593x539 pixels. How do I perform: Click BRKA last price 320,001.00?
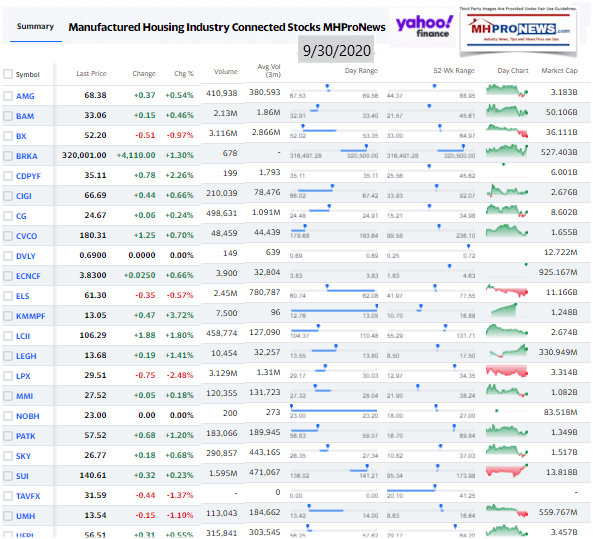[84, 155]
